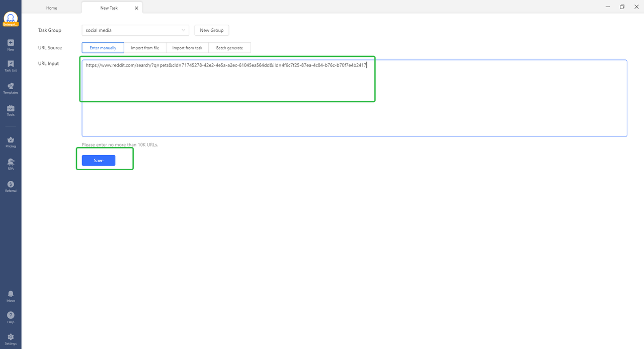Open the New task creation icon
This screenshot has height=349, width=644.
(x=11, y=45)
